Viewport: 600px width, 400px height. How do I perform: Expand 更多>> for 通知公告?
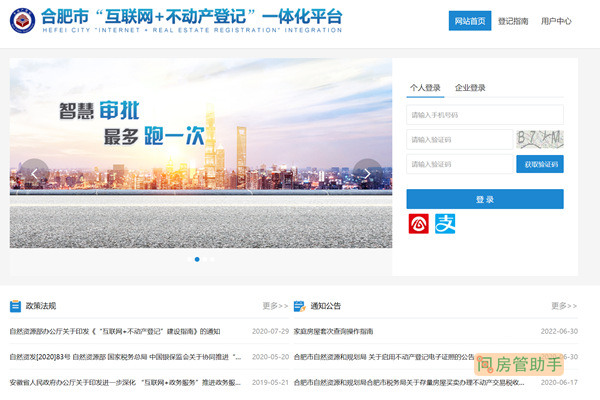point(563,306)
